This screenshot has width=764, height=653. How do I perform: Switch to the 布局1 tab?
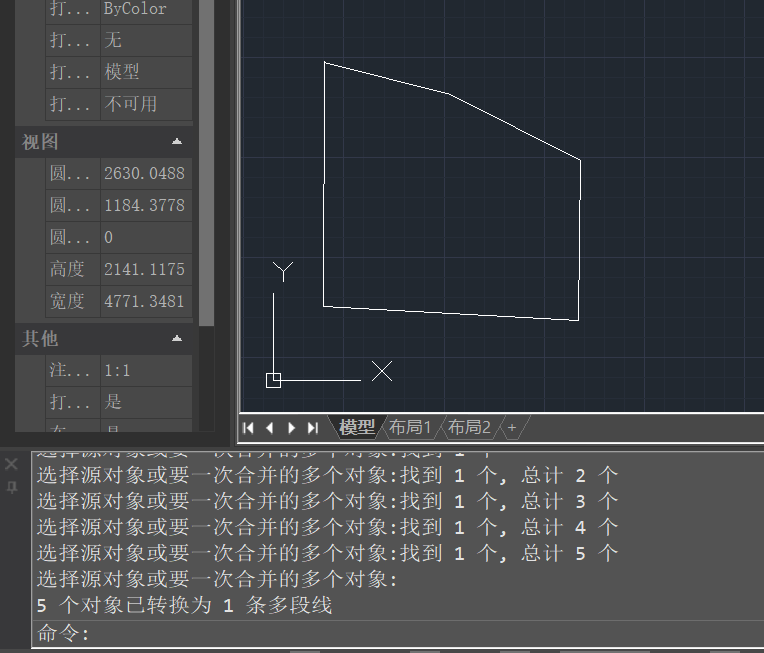410,428
